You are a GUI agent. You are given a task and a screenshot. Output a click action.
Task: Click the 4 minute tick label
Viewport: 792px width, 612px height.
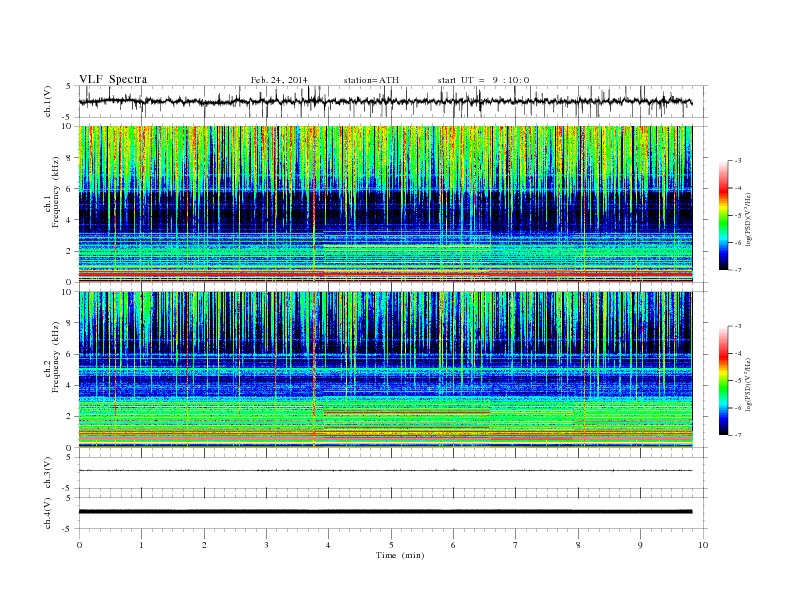[328, 545]
